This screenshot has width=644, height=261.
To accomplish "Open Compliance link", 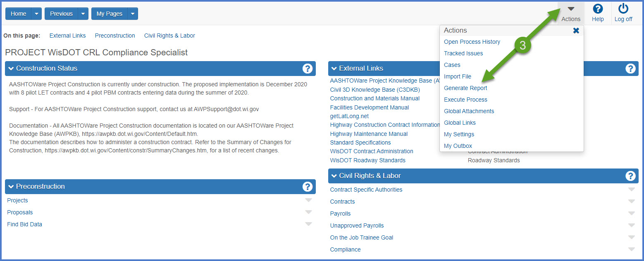I will click(345, 249).
